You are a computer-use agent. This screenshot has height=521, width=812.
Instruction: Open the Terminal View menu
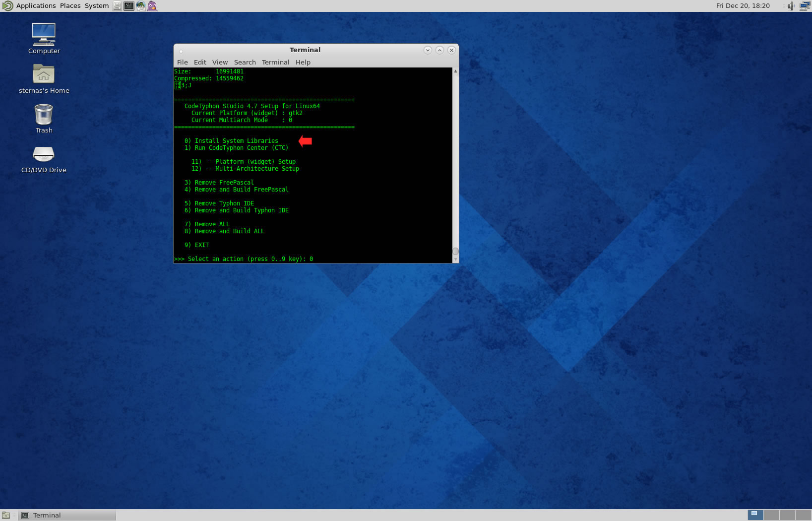point(220,62)
